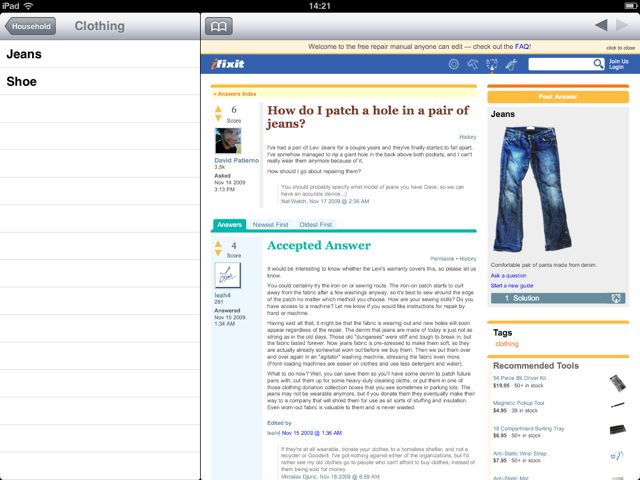Select Jeans in the Clothing list
640x480 pixels.
click(x=100, y=54)
